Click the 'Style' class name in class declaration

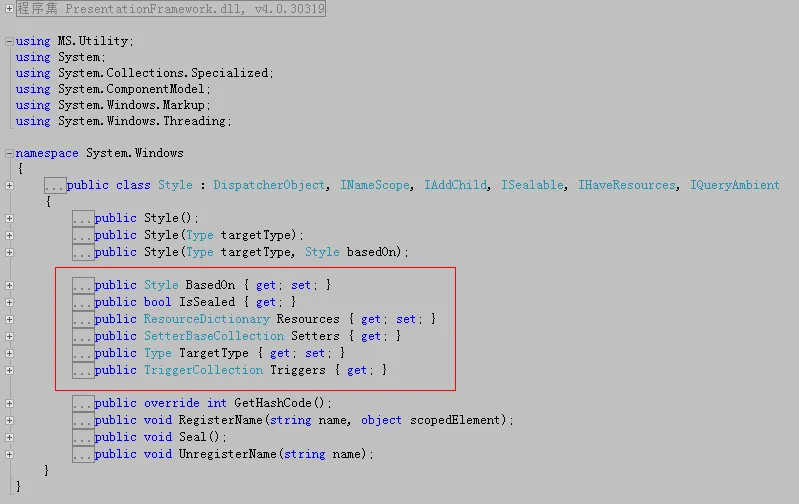(x=175, y=185)
